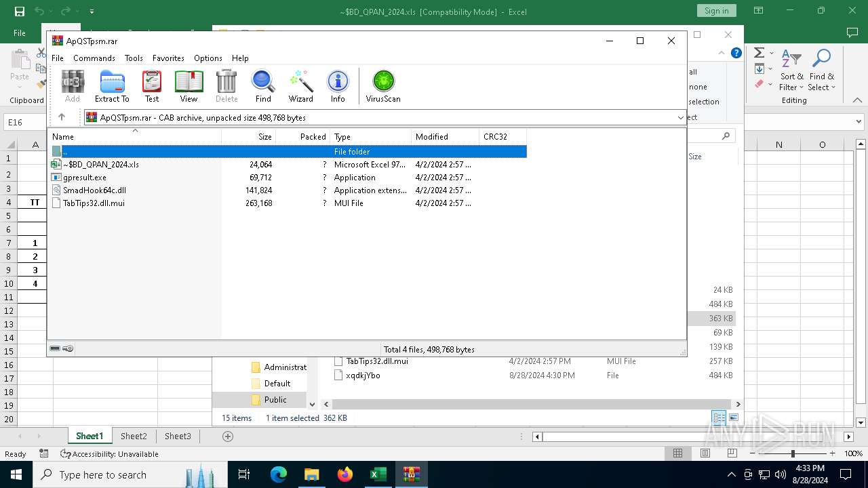Click the Windows Start button
868x488 pixels.
(16, 474)
